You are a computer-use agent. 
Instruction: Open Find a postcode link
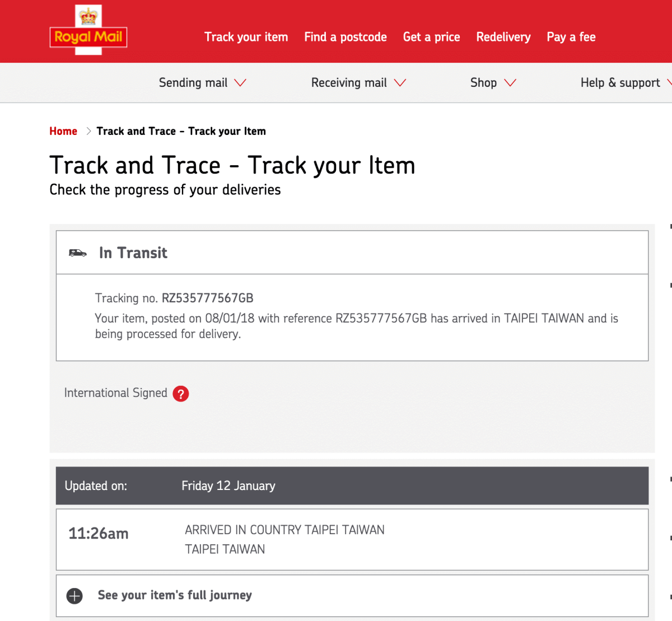(x=346, y=37)
